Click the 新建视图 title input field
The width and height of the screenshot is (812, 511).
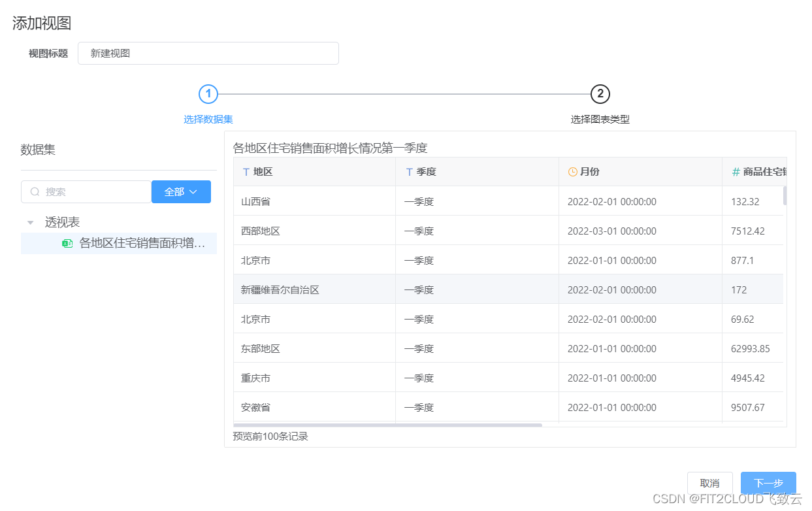[x=208, y=53]
